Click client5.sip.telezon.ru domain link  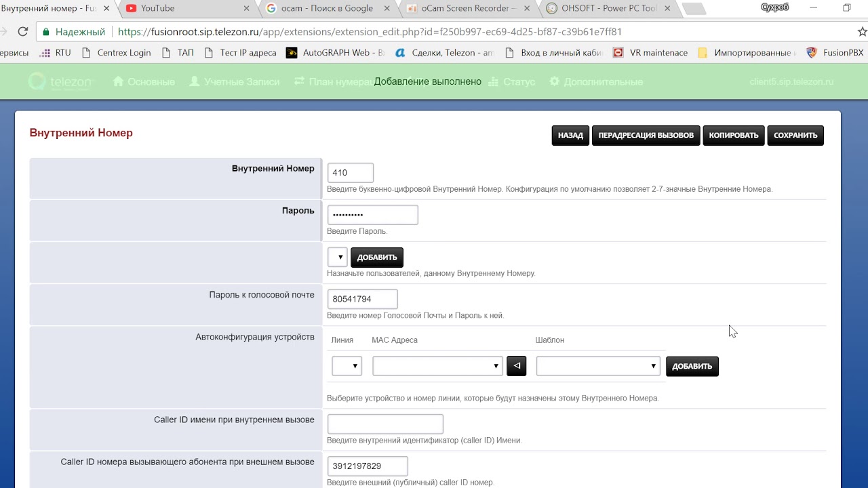point(791,81)
